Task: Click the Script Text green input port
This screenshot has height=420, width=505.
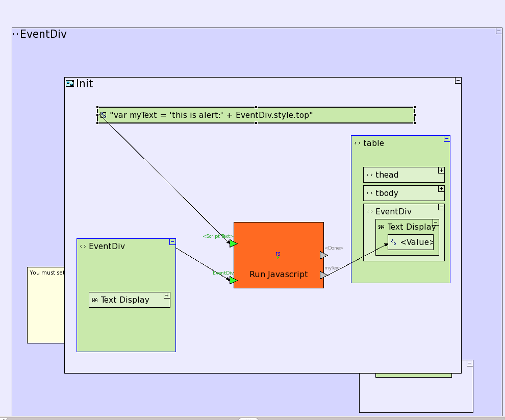Action: 233,243
